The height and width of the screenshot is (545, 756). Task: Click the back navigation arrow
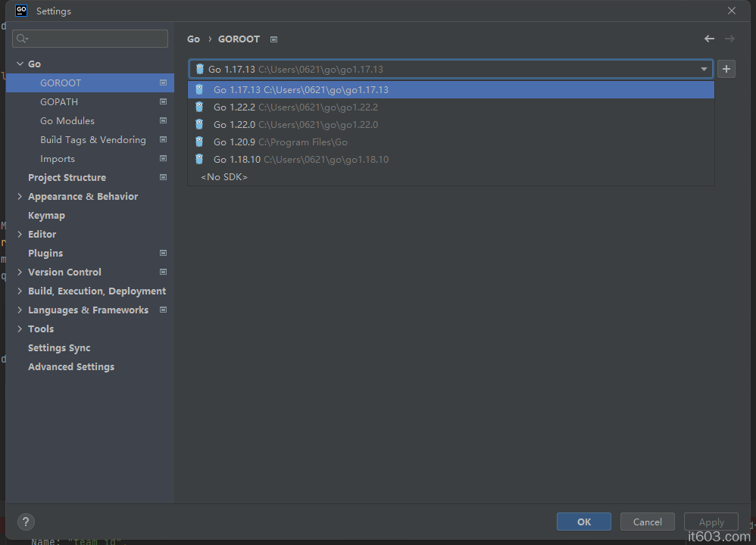(709, 39)
